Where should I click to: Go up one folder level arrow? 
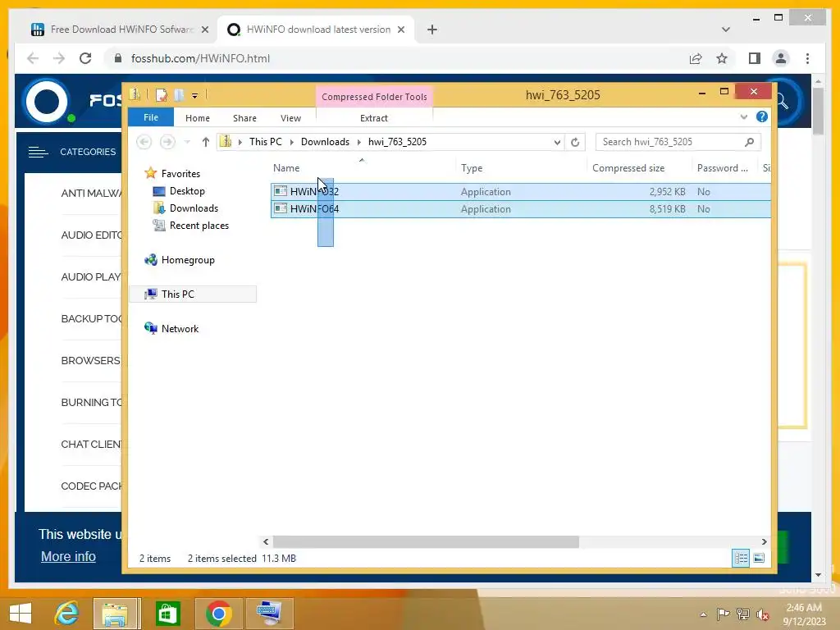coord(206,142)
